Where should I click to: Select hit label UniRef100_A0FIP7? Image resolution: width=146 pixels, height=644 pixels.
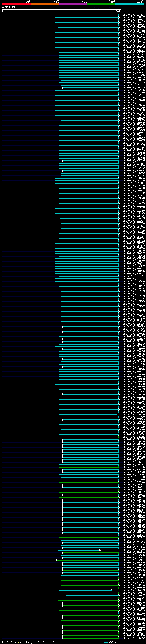[x=134, y=53]
